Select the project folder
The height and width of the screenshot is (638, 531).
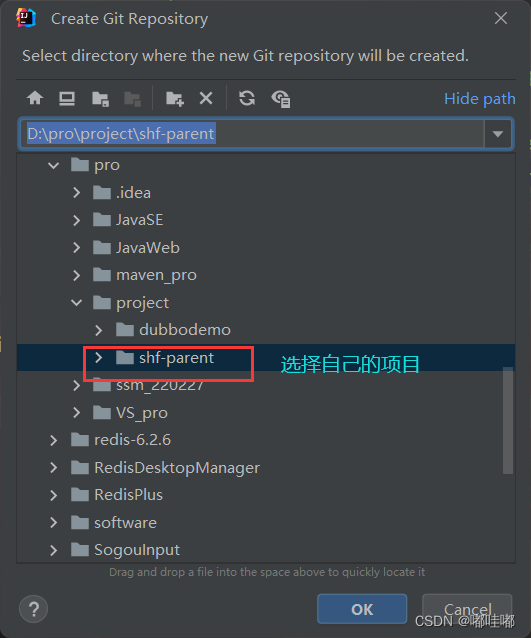(x=142, y=303)
